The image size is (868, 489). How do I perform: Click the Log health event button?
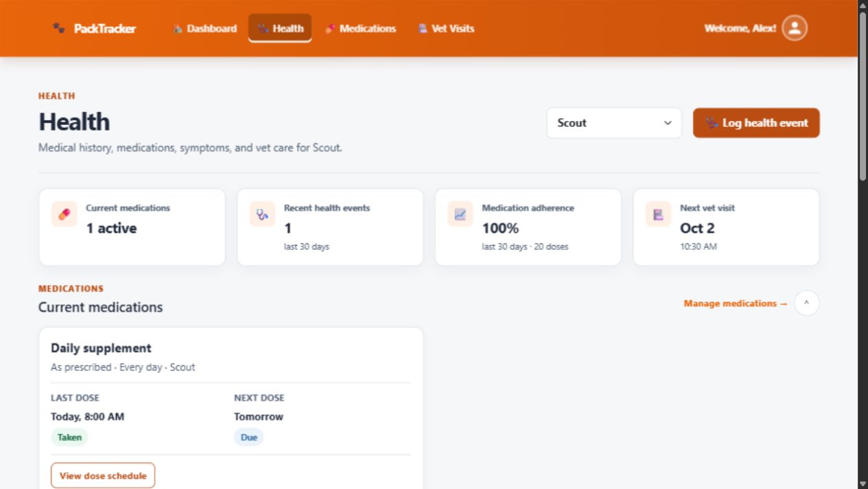pyautogui.click(x=756, y=123)
